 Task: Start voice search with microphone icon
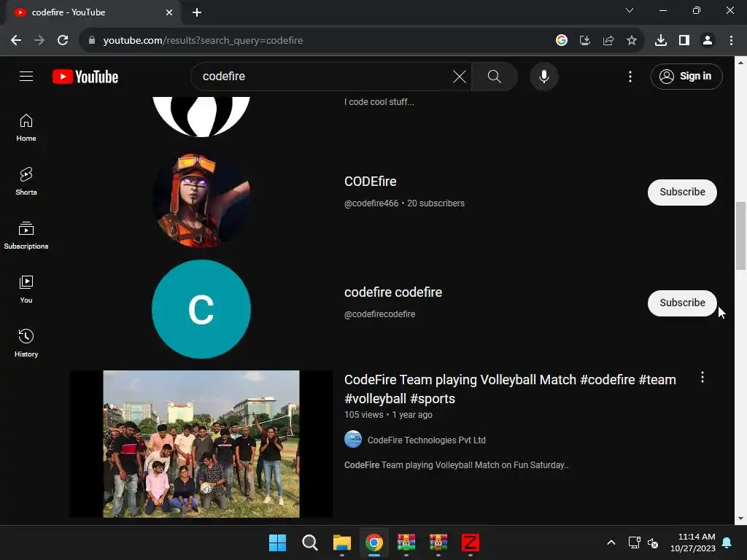click(x=543, y=76)
